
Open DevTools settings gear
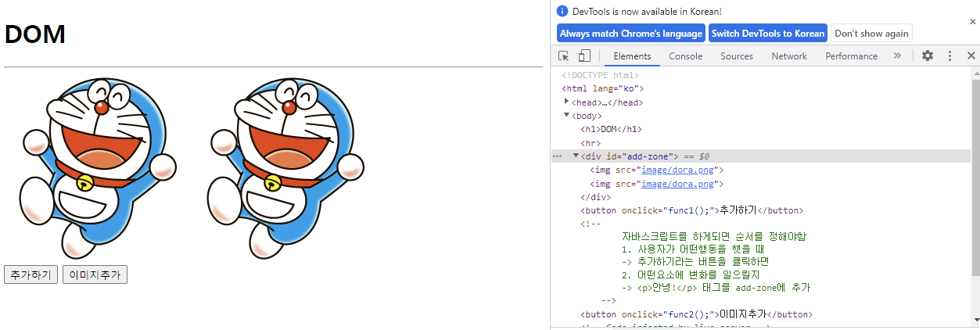coord(928,56)
